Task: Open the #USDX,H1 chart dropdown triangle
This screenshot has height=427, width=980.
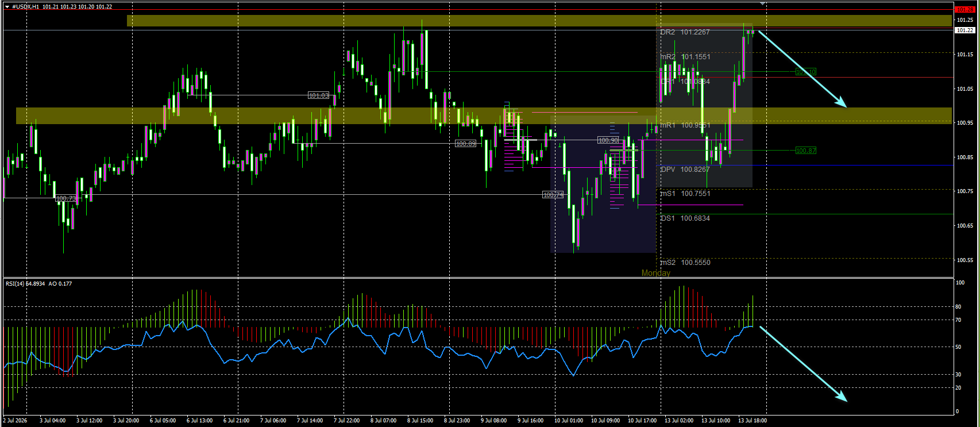Action: pos(7,6)
